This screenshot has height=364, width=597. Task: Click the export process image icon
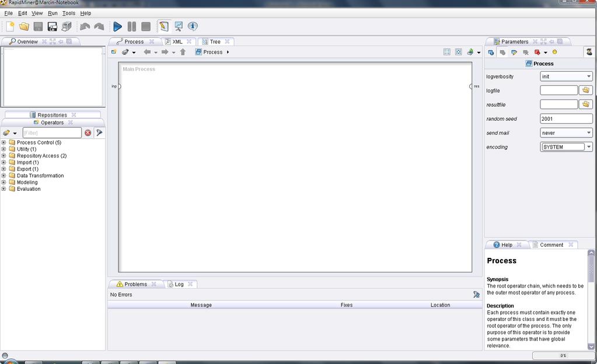point(470,52)
